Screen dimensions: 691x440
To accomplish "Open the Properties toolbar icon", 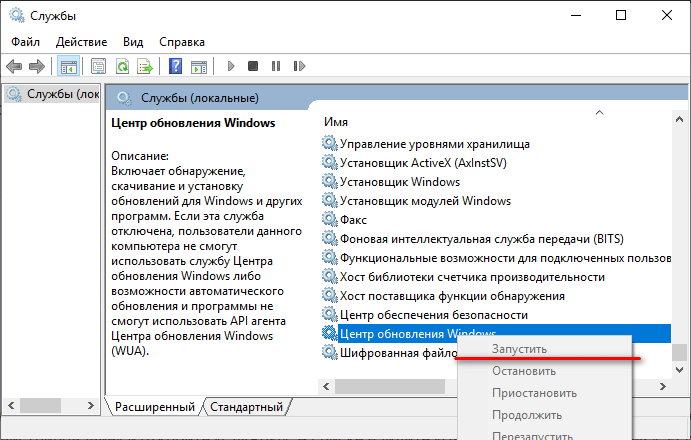I will 98,67.
